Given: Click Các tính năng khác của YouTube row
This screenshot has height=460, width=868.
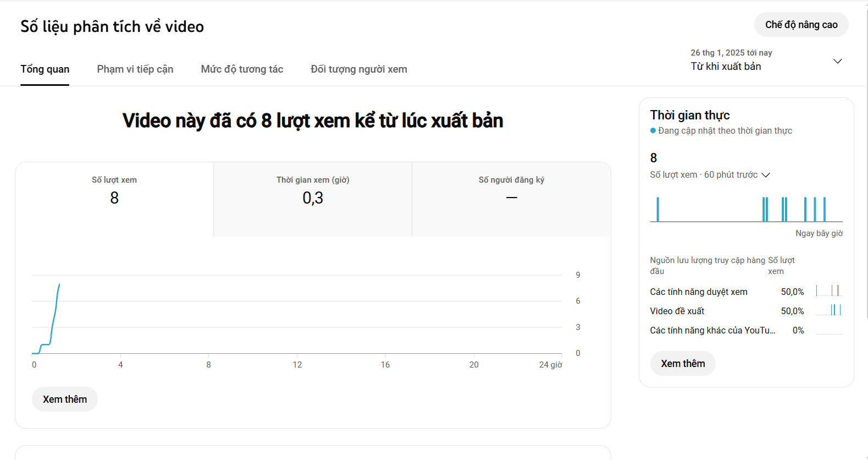Looking at the screenshot, I should (712, 331).
